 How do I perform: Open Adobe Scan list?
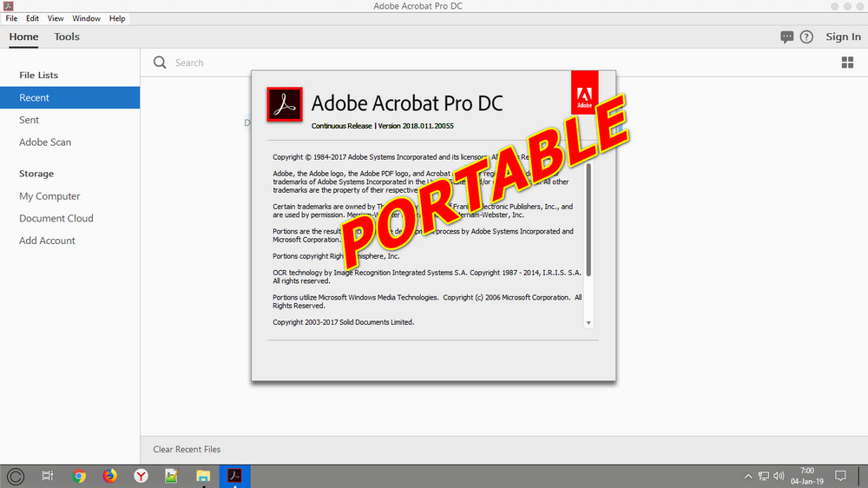click(69, 142)
